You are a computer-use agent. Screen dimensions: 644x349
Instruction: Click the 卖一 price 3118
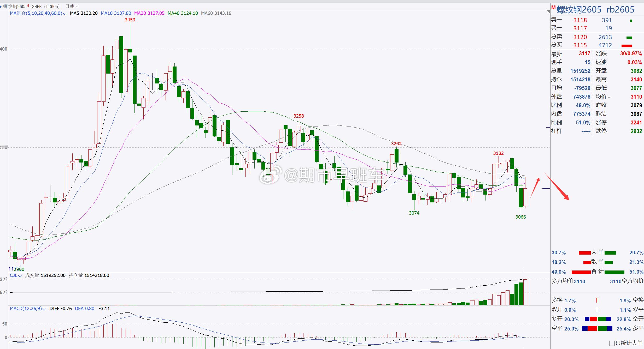pos(580,20)
